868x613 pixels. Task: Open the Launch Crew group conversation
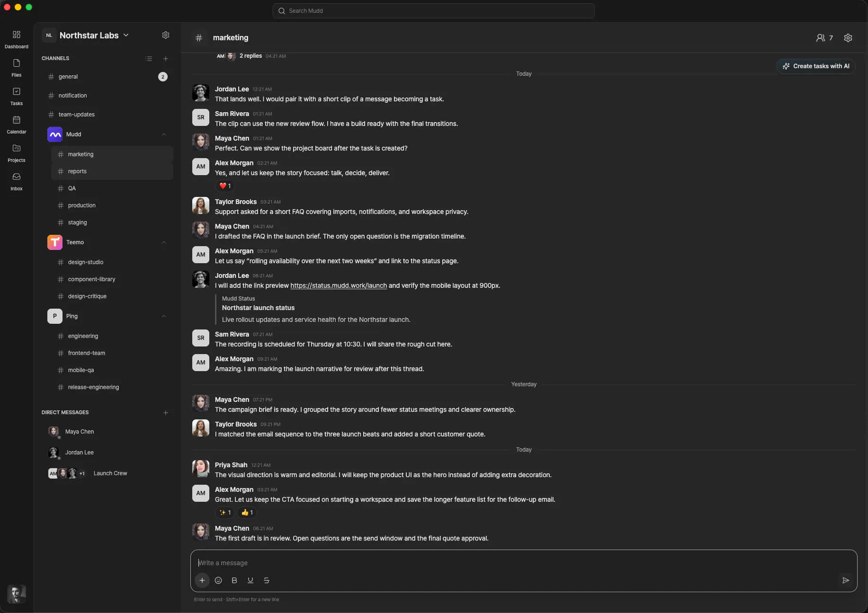[x=107, y=473]
